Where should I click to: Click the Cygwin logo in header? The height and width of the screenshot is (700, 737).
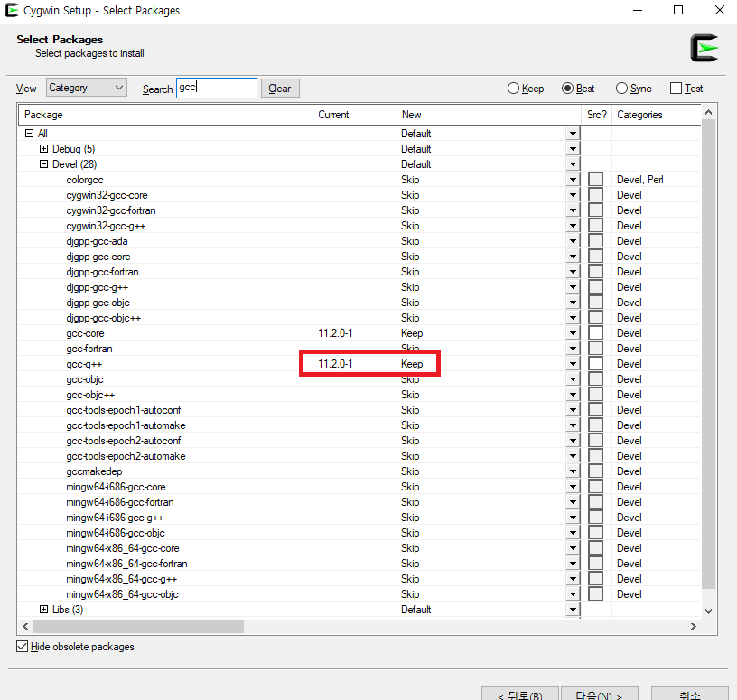pyautogui.click(x=704, y=48)
